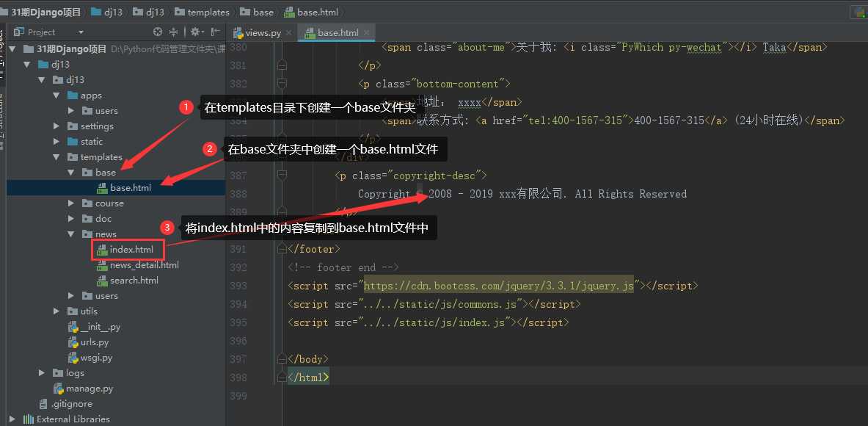
Task: Click line number 396 in gutter
Action: coord(238,341)
